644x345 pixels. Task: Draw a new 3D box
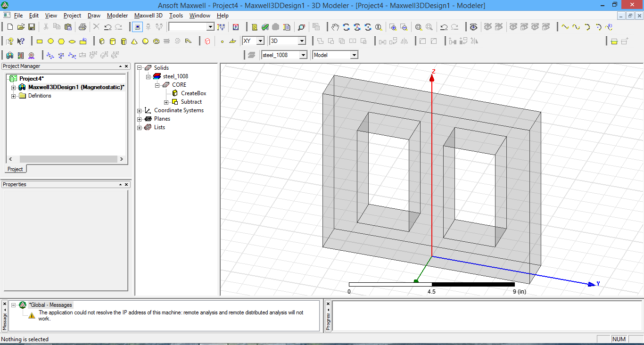102,41
